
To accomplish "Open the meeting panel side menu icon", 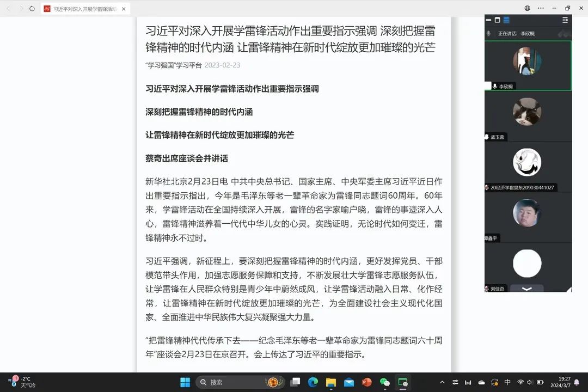I will (565, 20).
